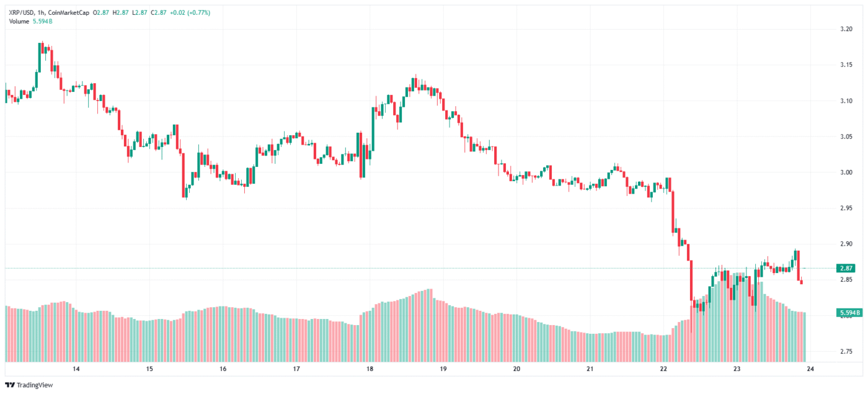Viewport: 868px width, 394px height.
Task: Select the Volume indicator legend label
Action: (19, 22)
